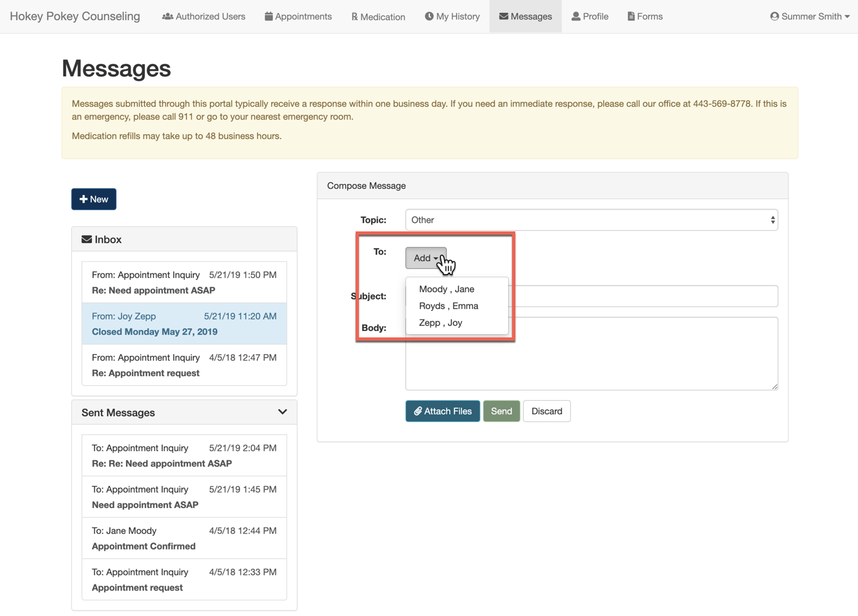Image resolution: width=858 pixels, height=616 pixels.
Task: Click the paperclip Attach Files button
Action: (442, 411)
